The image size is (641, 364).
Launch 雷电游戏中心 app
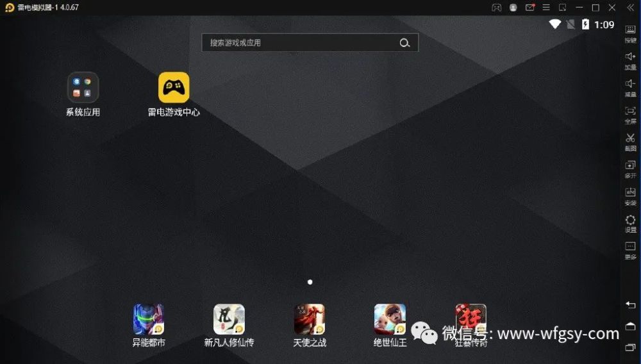(174, 94)
